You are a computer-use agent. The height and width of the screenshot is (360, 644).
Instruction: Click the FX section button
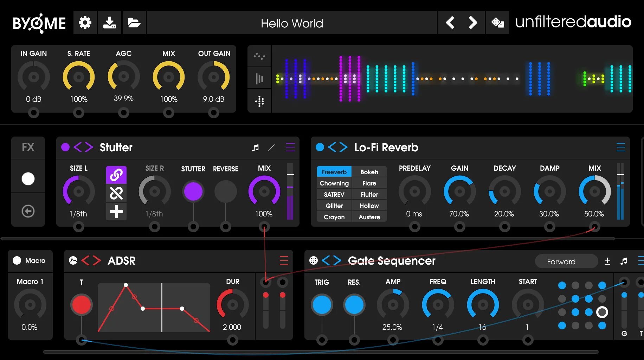click(28, 147)
